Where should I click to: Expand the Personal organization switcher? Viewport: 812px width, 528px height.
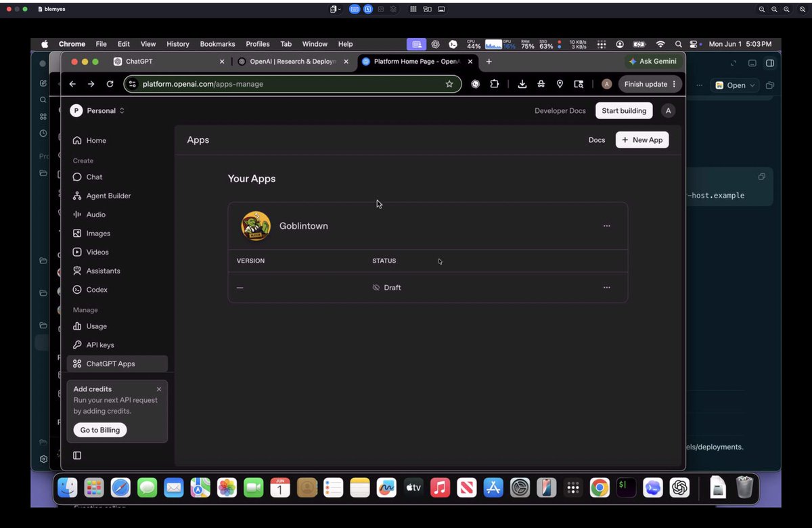97,111
